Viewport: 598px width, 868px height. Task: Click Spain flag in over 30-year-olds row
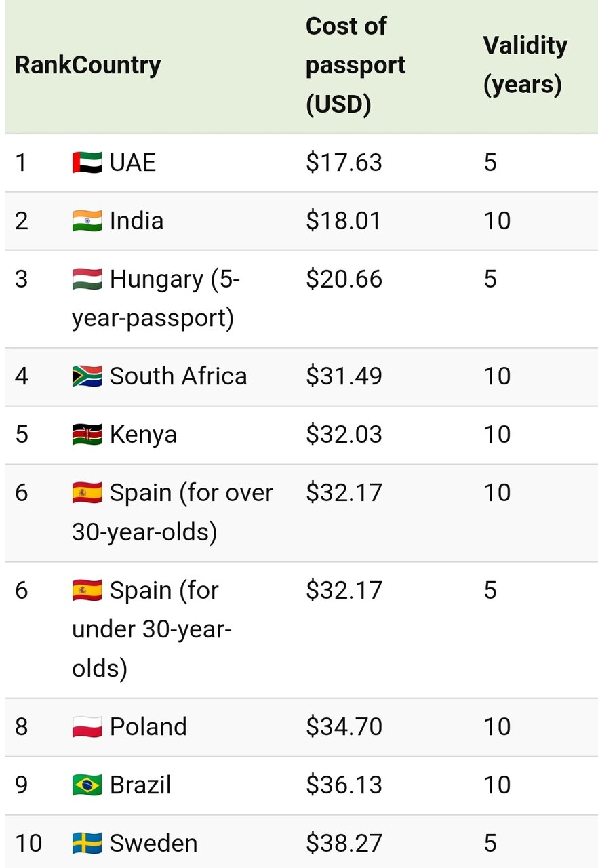(87, 493)
